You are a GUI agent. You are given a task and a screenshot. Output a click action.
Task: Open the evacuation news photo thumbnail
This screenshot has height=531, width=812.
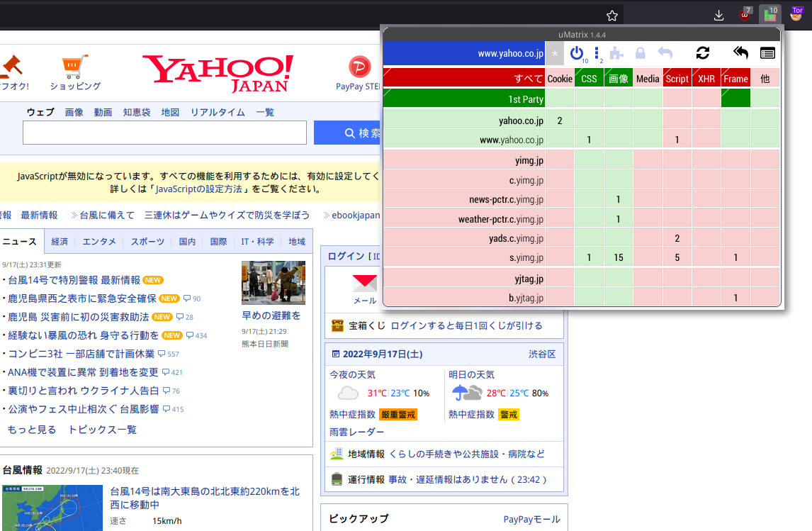[274, 283]
